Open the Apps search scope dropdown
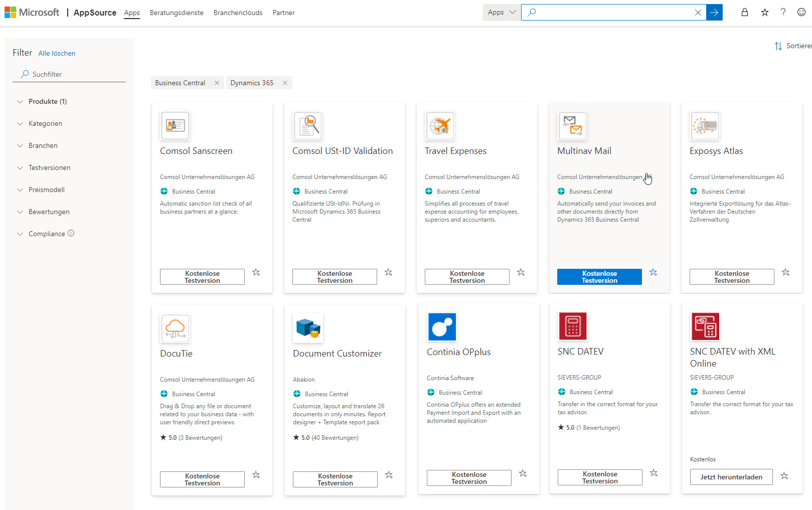 (x=502, y=13)
